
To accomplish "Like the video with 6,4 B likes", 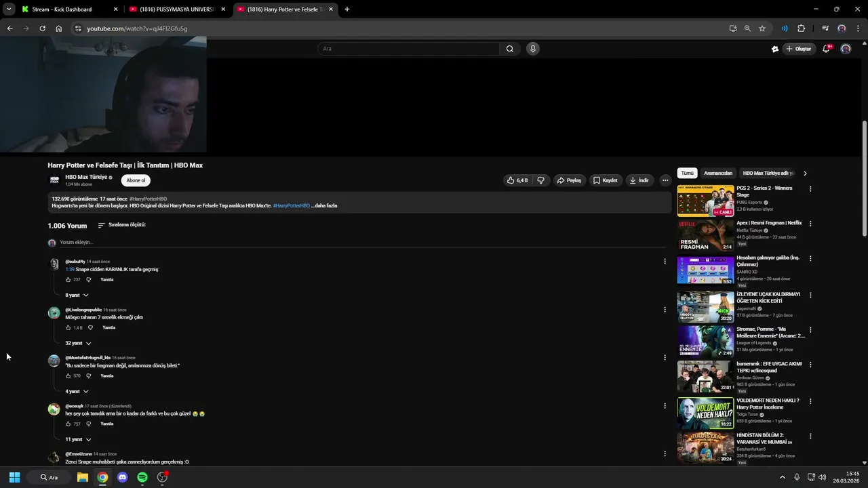I will [517, 180].
